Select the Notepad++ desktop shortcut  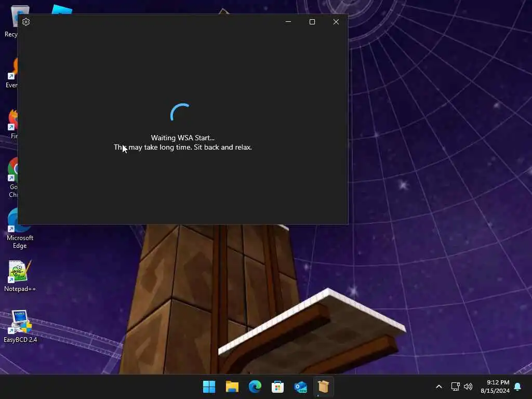[20, 276]
